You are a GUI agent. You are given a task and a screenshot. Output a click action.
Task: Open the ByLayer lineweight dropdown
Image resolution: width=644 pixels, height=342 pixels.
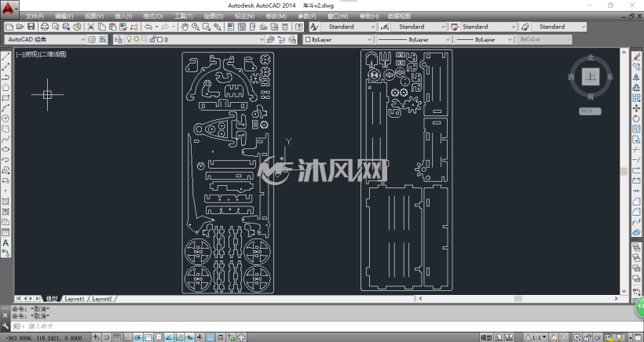484,39
